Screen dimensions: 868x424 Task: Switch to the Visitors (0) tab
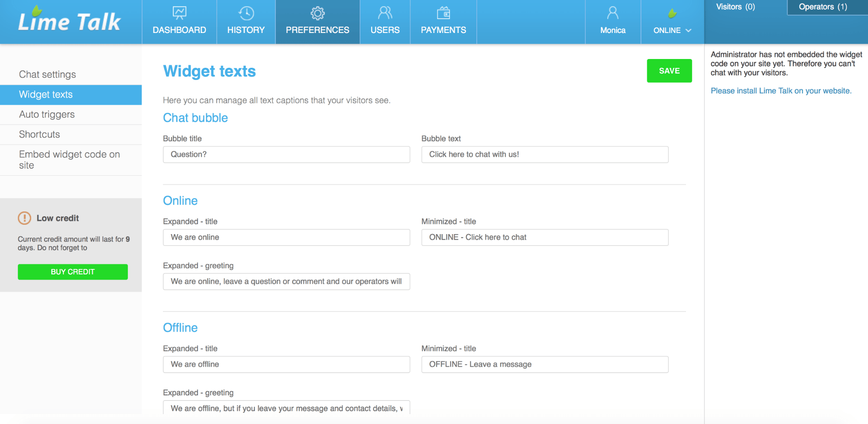[735, 7]
